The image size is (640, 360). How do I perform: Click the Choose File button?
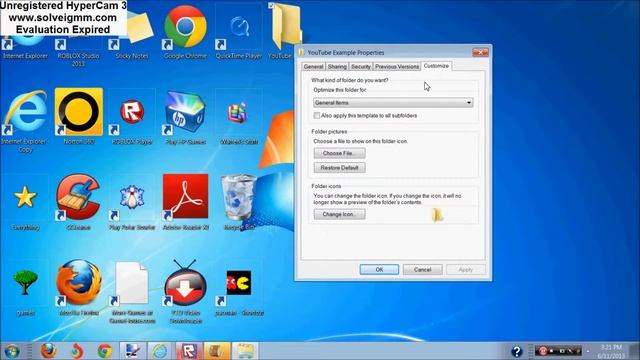340,153
